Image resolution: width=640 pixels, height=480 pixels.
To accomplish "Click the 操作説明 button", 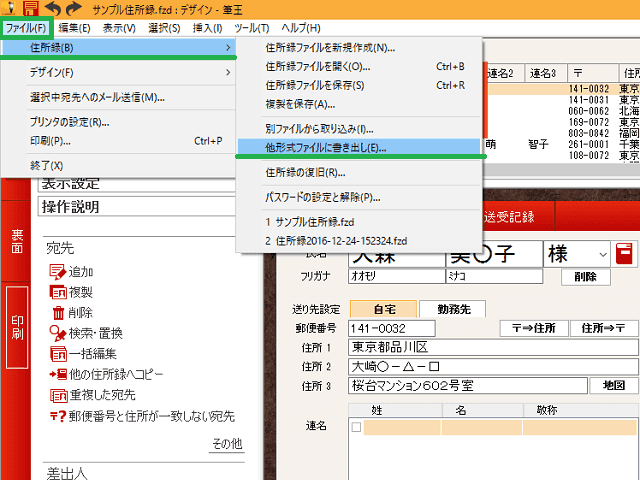I will (137, 207).
